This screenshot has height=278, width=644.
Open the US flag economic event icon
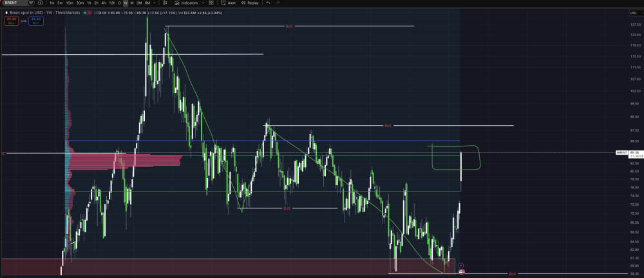pos(461,272)
